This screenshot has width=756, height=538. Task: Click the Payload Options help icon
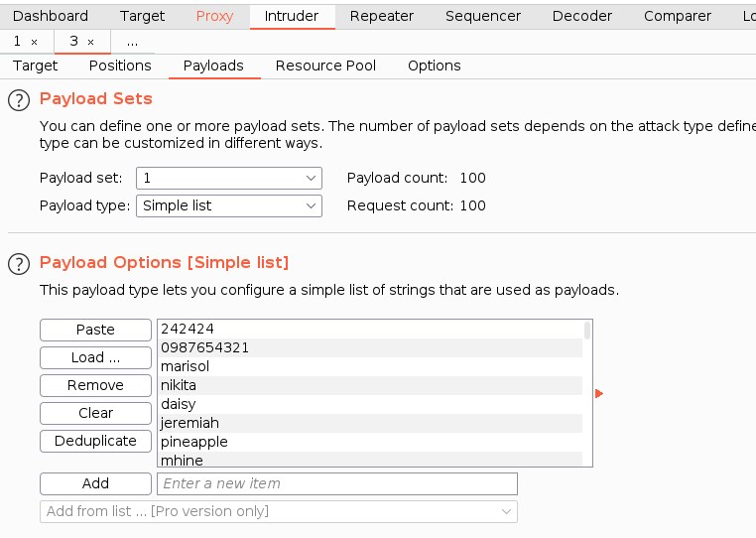pos(18,263)
